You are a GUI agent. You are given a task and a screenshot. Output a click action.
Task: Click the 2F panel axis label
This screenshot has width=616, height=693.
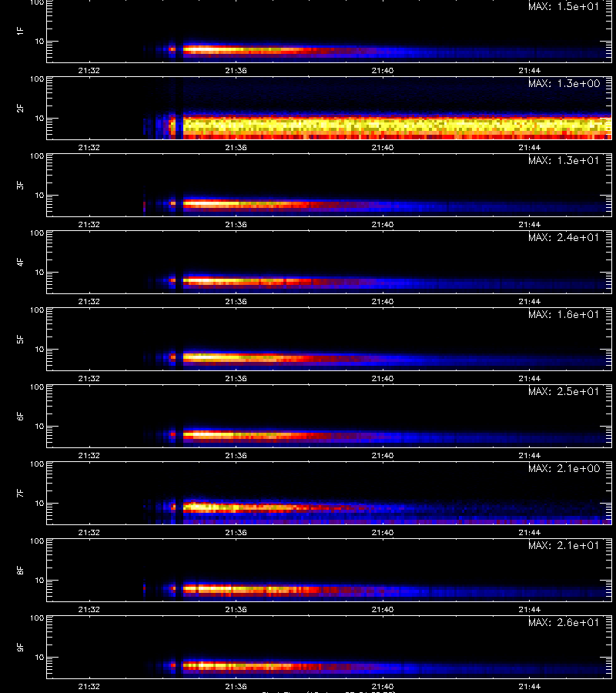(20, 109)
